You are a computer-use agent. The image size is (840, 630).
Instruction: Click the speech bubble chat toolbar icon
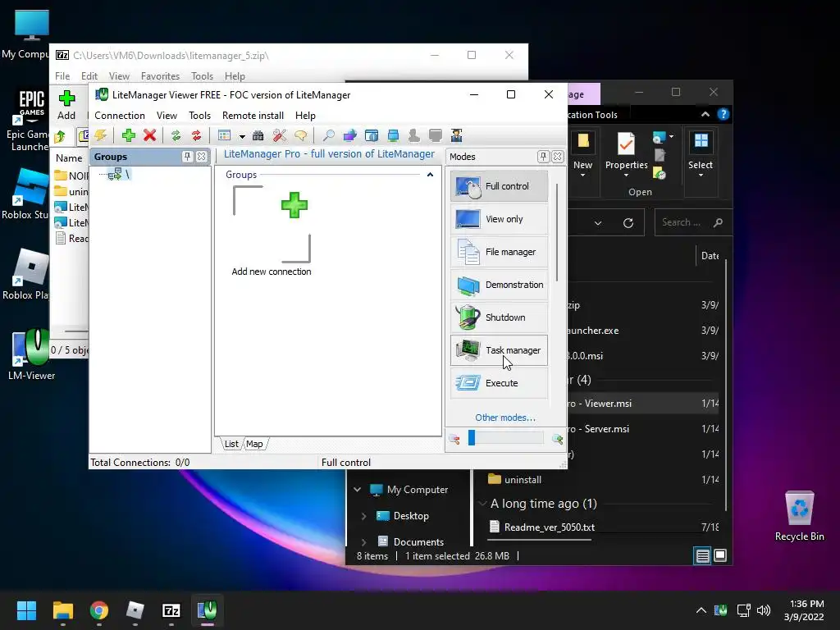pyautogui.click(x=300, y=135)
